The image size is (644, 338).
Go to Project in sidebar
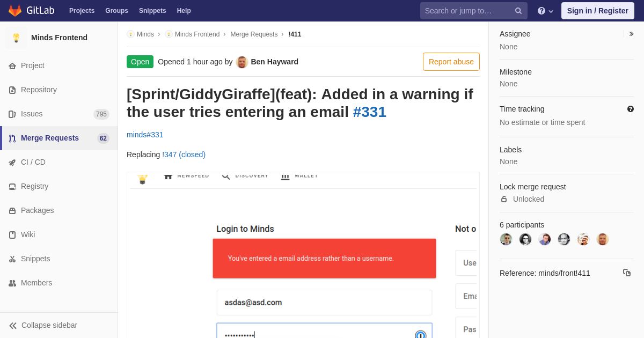click(59, 65)
